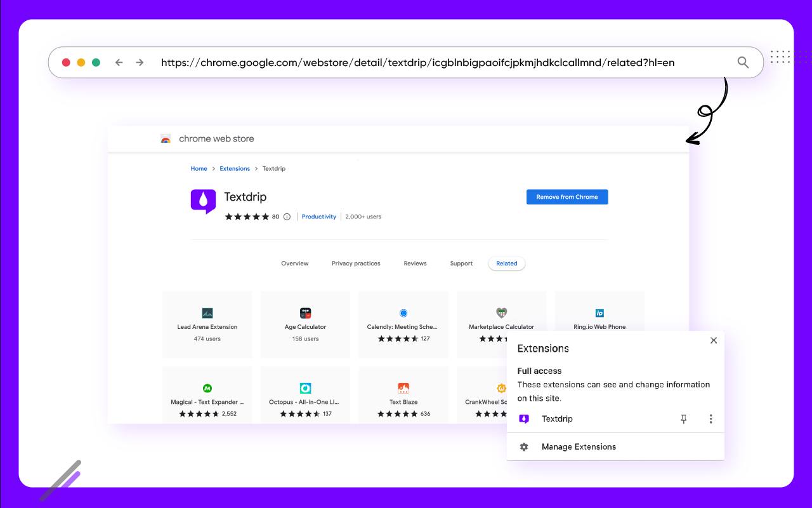The height and width of the screenshot is (508, 812).
Task: Open the Ring.io Web Phone icon
Action: click(x=599, y=313)
